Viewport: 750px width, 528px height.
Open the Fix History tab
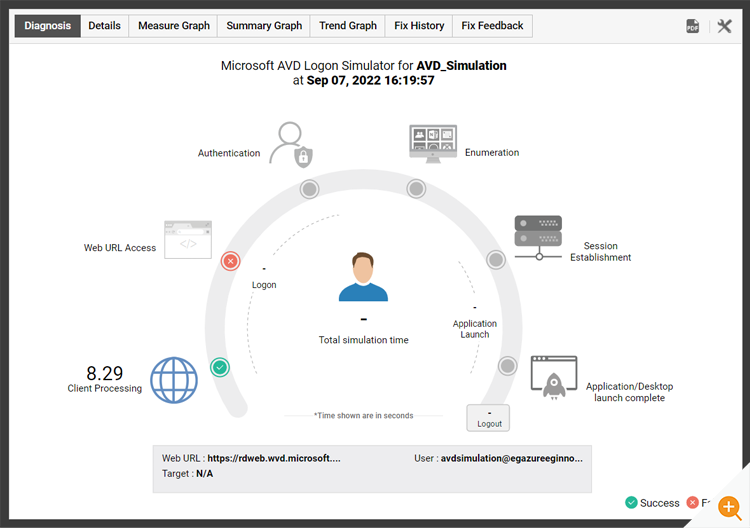(419, 26)
